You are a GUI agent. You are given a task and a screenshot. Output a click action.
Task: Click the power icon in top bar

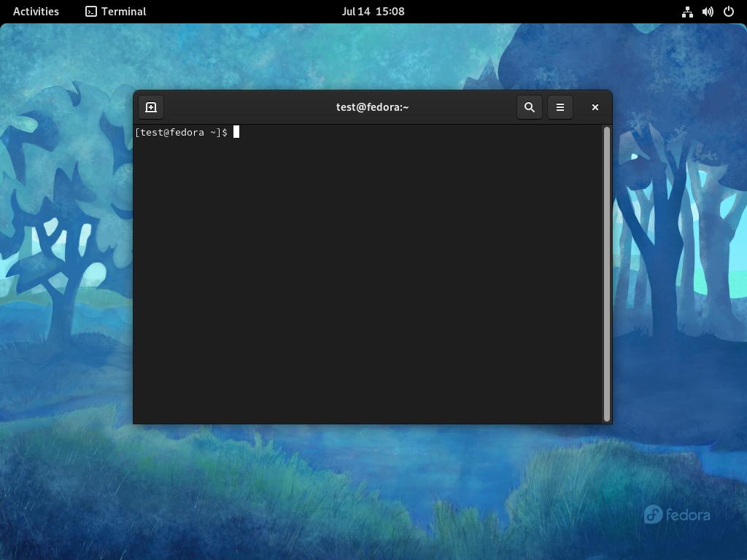[729, 12]
